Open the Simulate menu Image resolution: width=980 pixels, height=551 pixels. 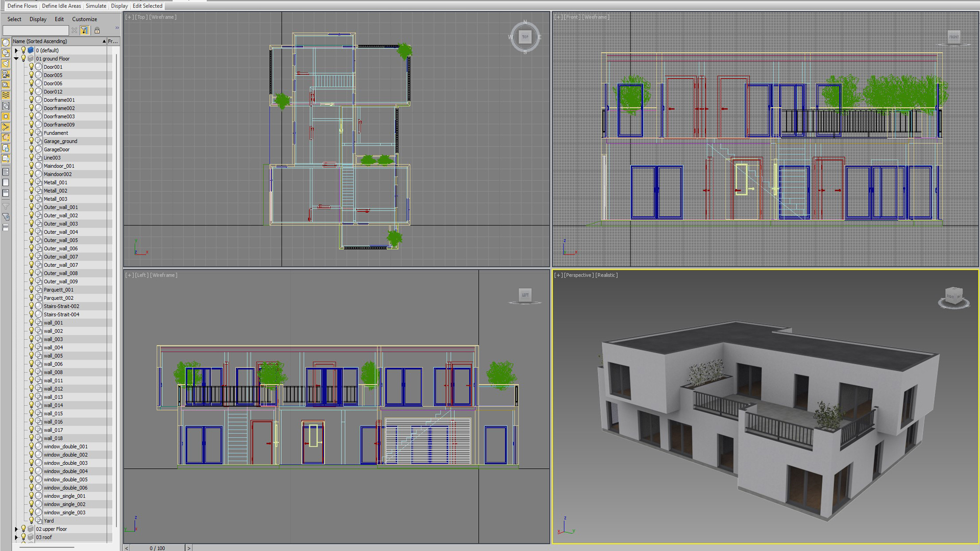(95, 6)
